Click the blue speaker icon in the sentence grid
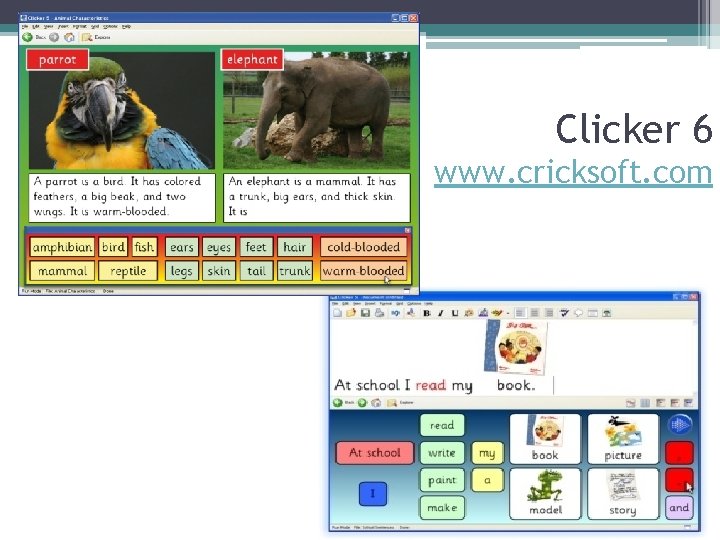The height and width of the screenshot is (540, 720). click(x=679, y=424)
